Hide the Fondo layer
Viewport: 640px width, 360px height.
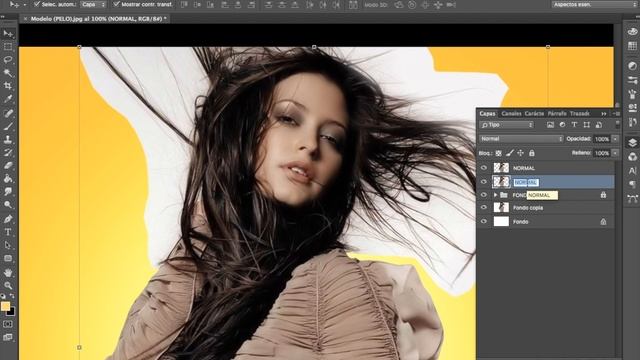coord(484,222)
